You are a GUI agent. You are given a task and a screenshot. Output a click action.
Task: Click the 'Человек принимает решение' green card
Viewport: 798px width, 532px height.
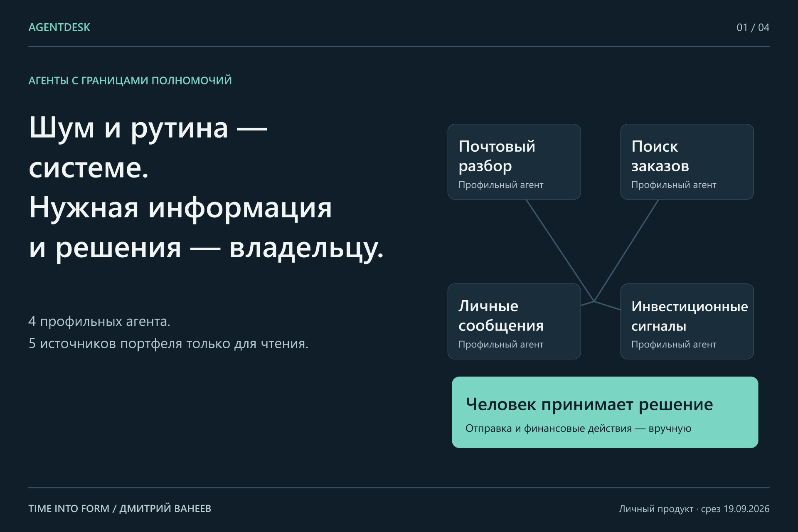point(605,412)
